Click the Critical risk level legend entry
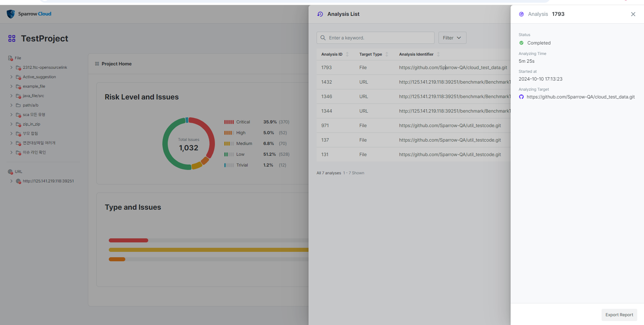This screenshot has height=325, width=644. click(x=257, y=122)
